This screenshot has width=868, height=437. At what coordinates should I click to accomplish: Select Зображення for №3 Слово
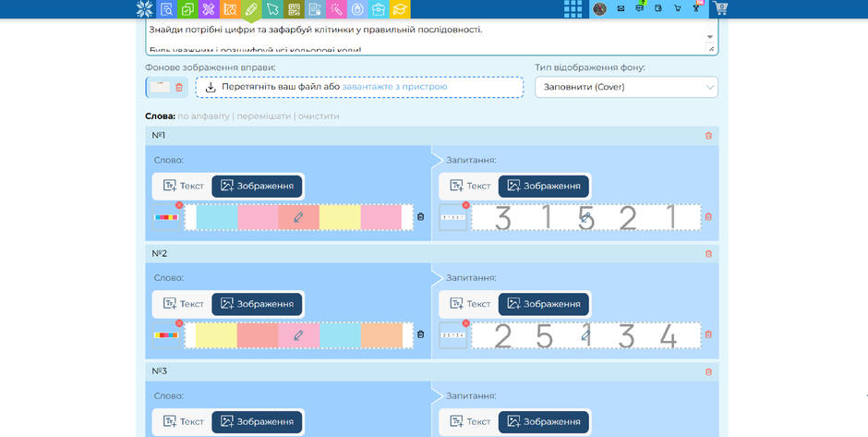coord(257,422)
